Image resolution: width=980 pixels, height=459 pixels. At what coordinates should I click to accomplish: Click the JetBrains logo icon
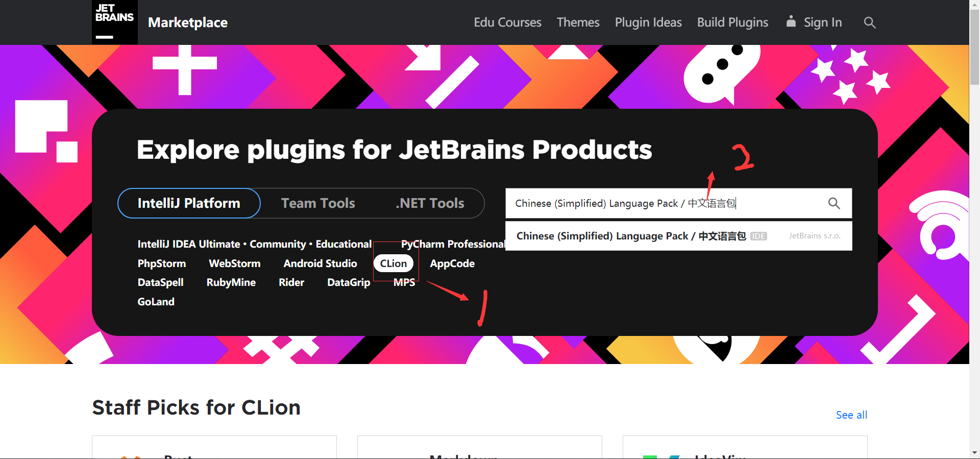(114, 22)
